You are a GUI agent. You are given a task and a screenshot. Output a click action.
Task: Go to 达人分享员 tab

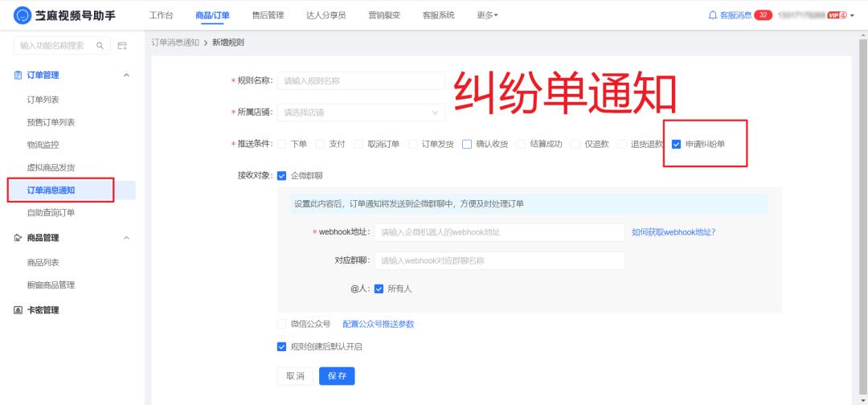326,15
